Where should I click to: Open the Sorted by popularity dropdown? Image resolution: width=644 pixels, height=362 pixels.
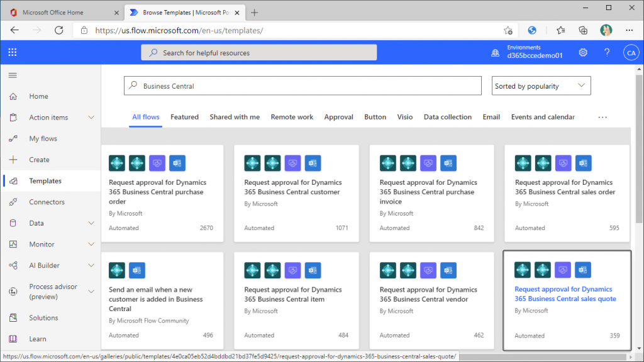pos(541,85)
